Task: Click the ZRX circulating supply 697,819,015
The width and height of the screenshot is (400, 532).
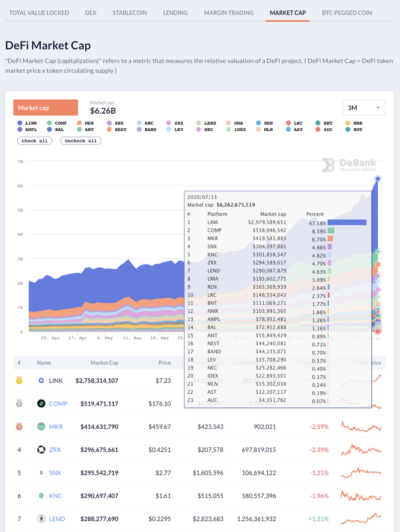Action: 259,450
